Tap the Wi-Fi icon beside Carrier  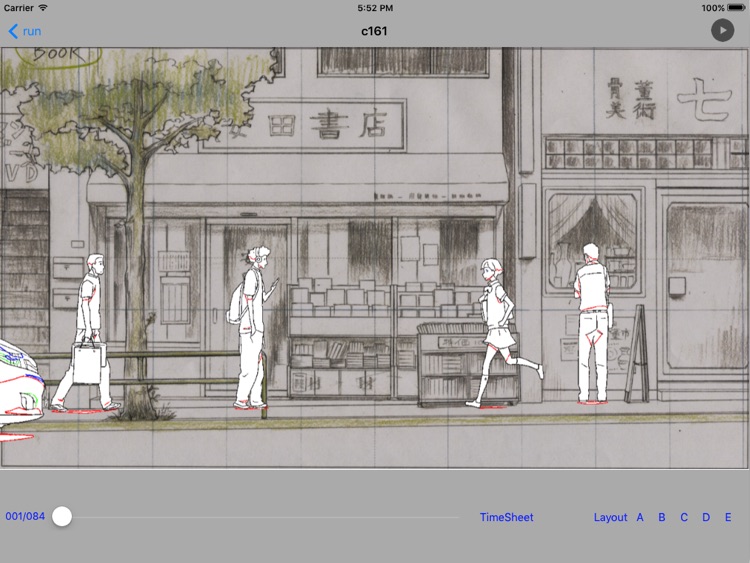43,8
